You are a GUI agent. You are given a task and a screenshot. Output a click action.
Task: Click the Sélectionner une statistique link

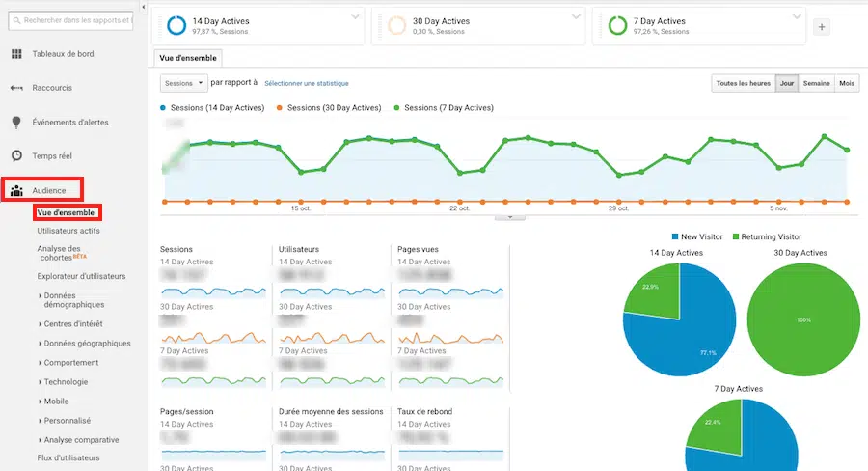307,84
